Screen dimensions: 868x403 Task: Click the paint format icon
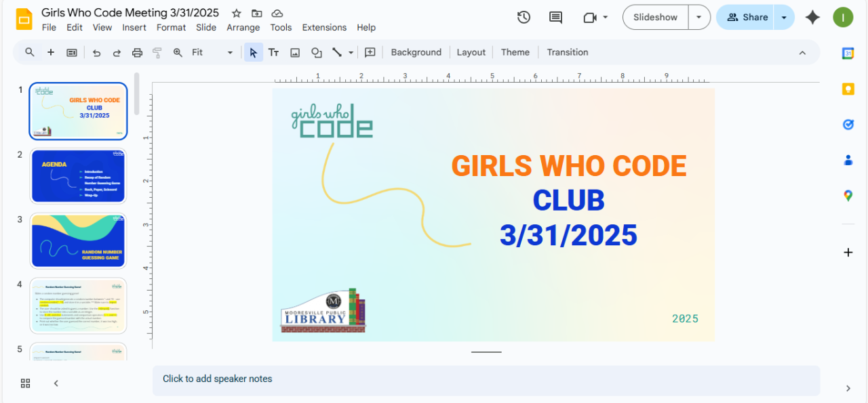(157, 52)
